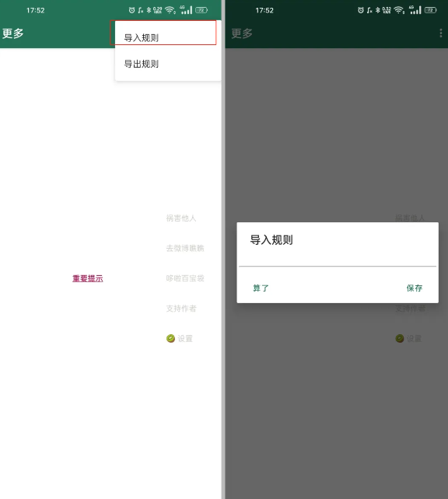Viewport: 448px width, 499px height.
Task: Focus the text field in the 导入规则 dialog
Action: [338, 260]
